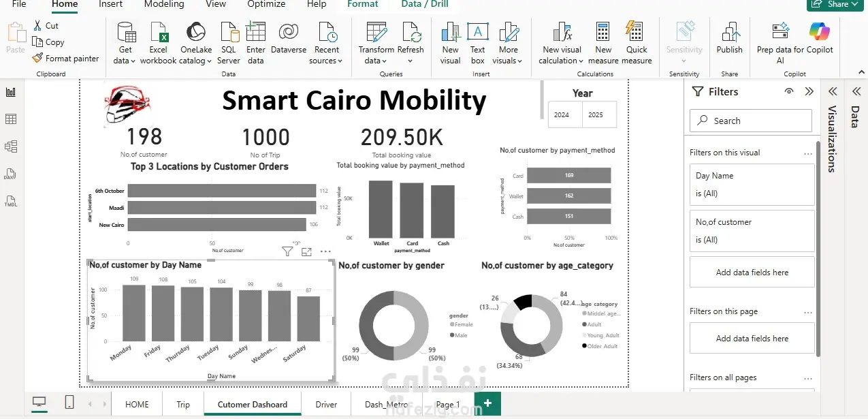Switch to Model view in sidebar
868x419 pixels.
point(11,146)
